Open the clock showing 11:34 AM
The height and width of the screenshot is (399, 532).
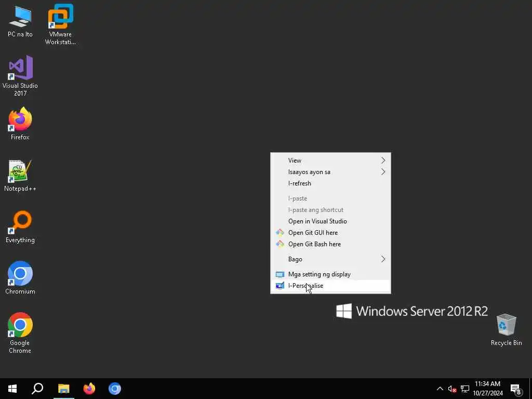tap(487, 389)
